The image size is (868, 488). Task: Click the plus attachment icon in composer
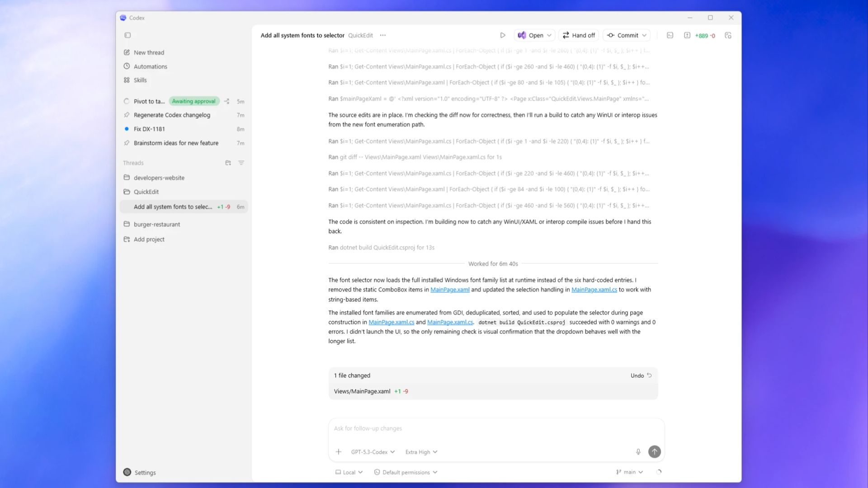pos(338,452)
